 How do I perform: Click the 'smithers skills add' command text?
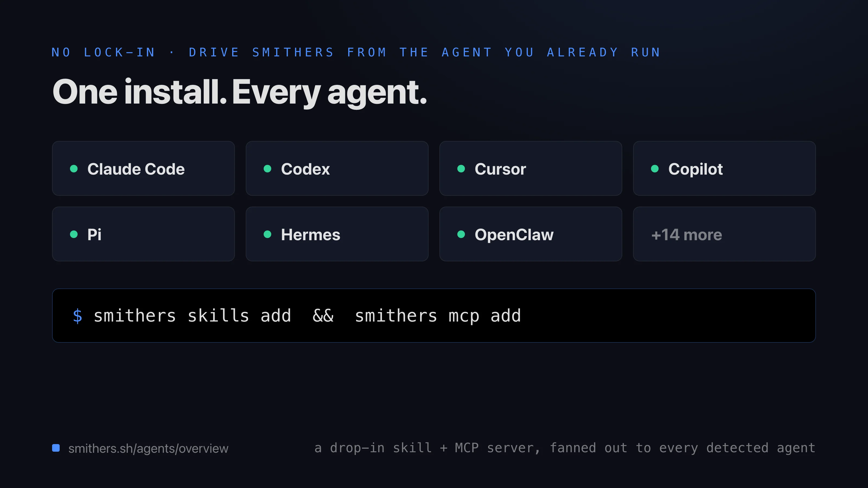192,316
